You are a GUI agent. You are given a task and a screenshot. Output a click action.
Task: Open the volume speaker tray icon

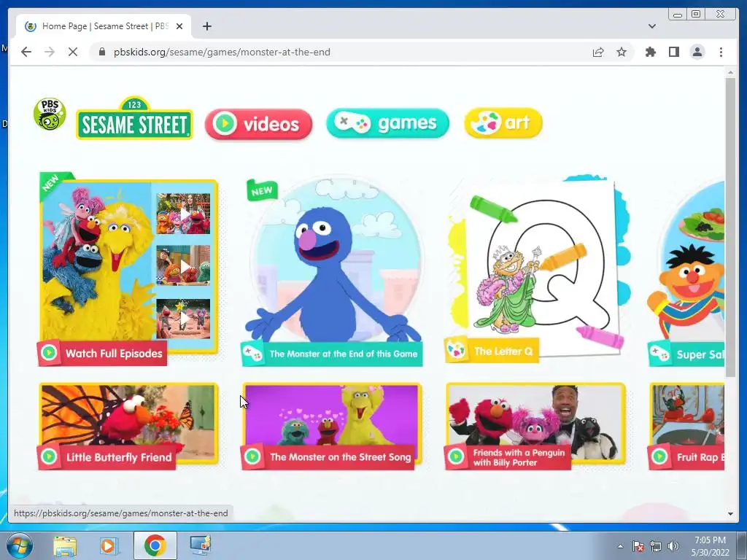[673, 546]
